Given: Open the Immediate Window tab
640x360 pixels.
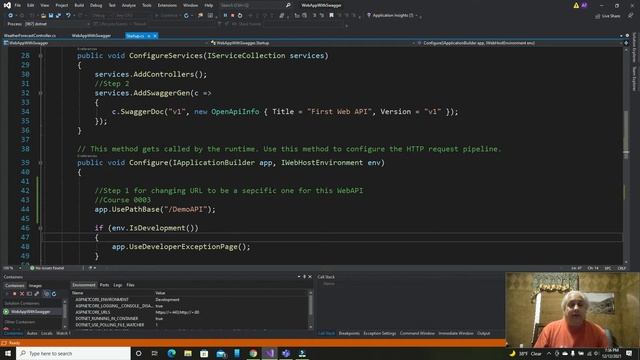Looking at the screenshot, I should [x=456, y=333].
